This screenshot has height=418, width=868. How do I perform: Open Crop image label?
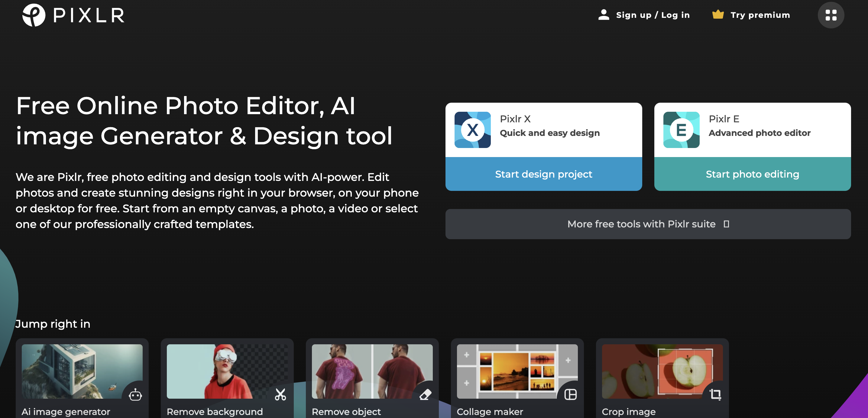629,412
